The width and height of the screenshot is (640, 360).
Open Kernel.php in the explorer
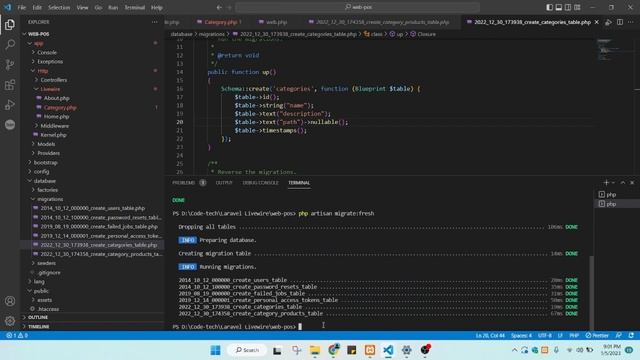coord(92,135)
